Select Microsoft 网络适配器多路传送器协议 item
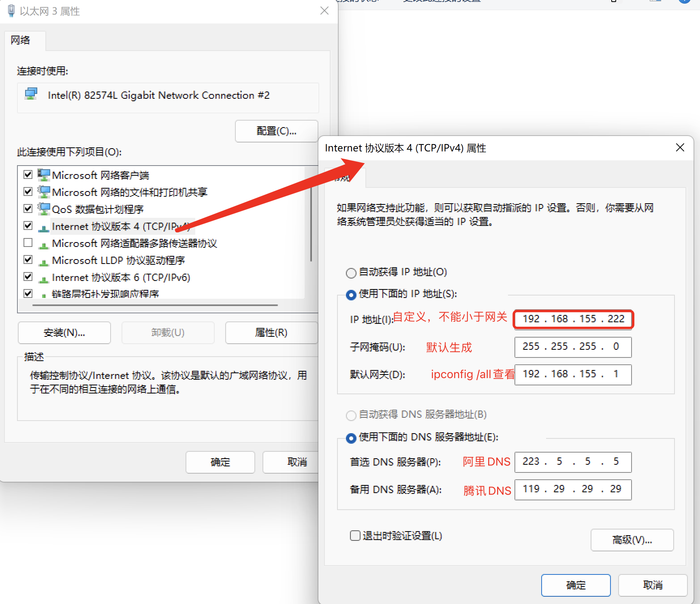Image resolution: width=700 pixels, height=604 pixels. point(134,243)
